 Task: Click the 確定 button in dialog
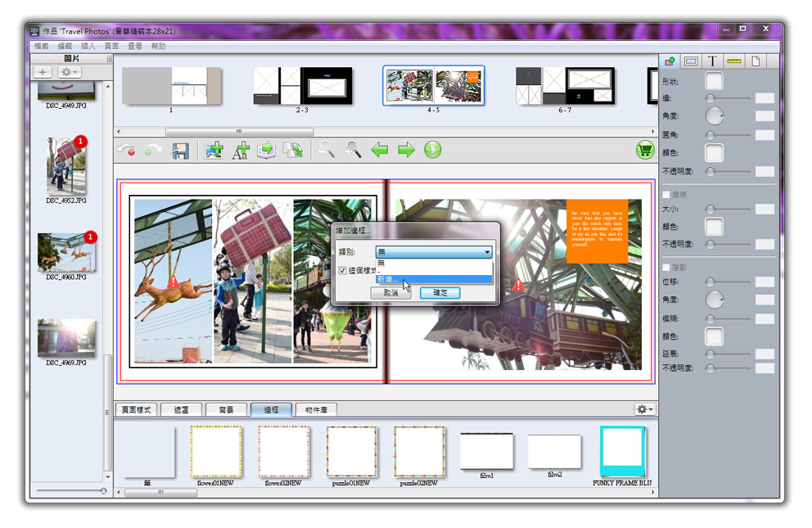pyautogui.click(x=440, y=293)
